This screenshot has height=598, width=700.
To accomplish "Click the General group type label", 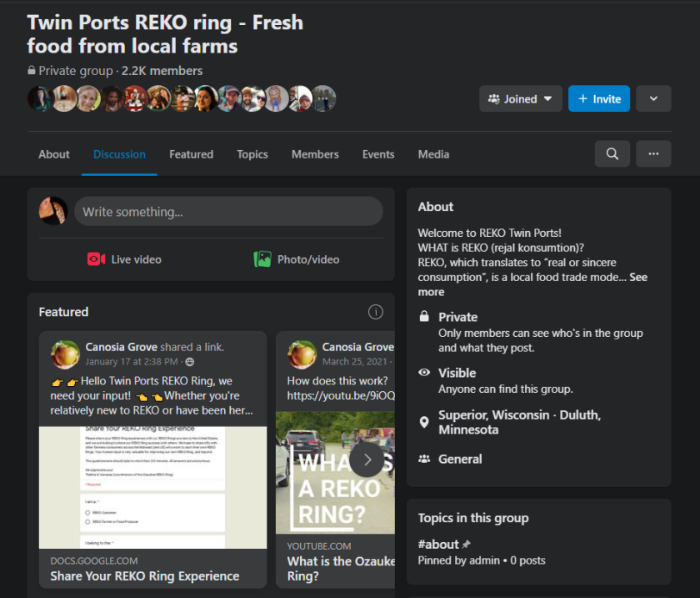I will pos(460,459).
